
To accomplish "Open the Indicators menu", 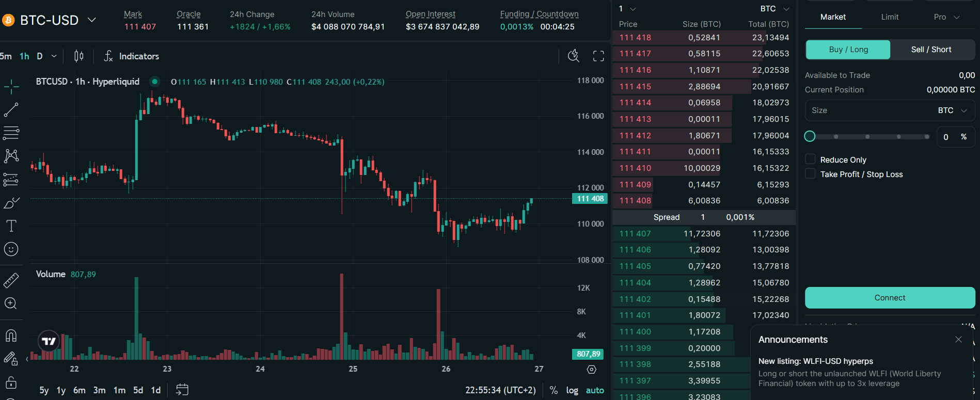I will [132, 56].
